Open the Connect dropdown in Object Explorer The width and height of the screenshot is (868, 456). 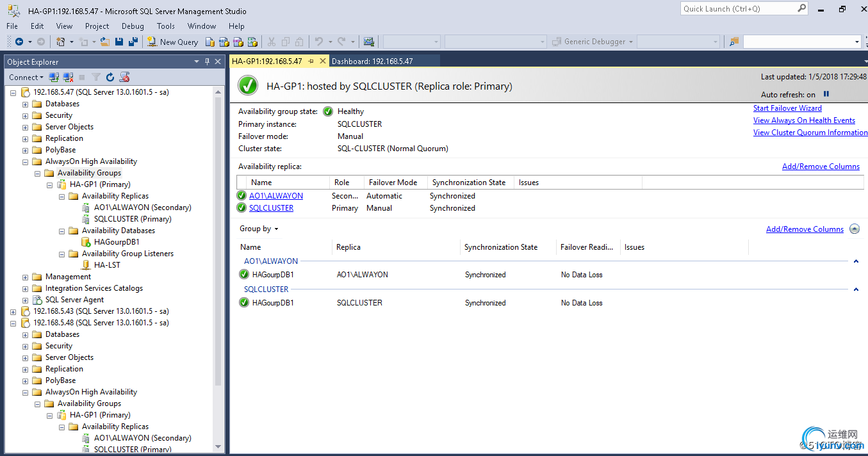[x=26, y=77]
